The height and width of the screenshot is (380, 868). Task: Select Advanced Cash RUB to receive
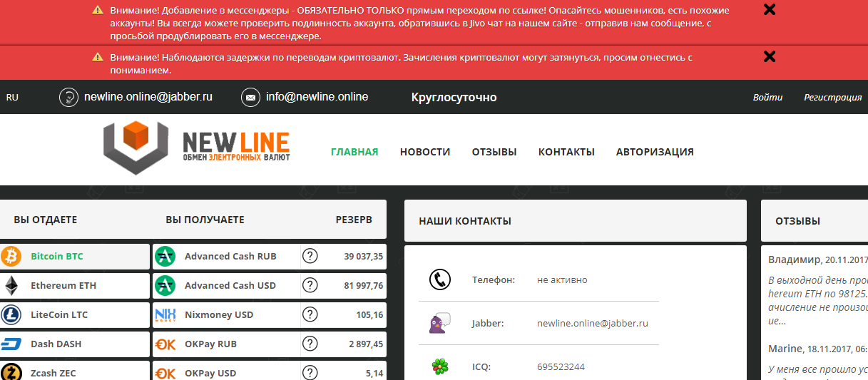point(226,256)
